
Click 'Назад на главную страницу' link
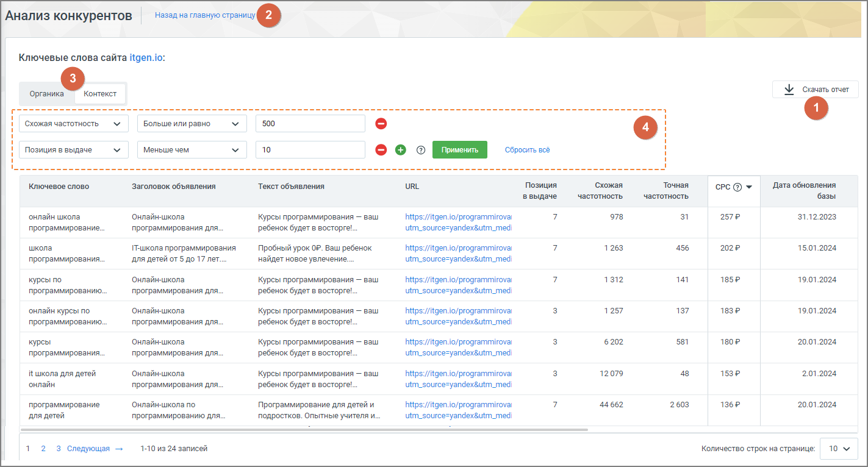(x=205, y=15)
